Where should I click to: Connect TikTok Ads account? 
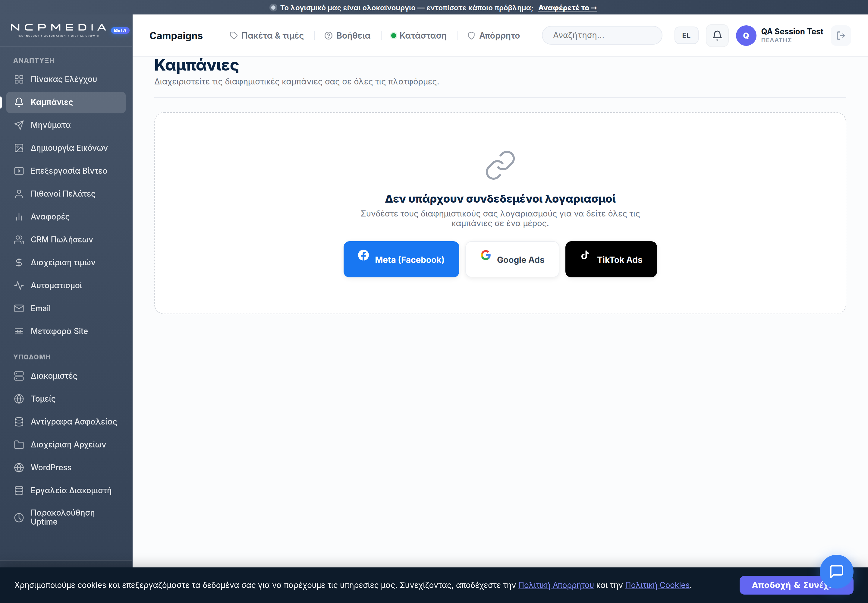pyautogui.click(x=611, y=259)
